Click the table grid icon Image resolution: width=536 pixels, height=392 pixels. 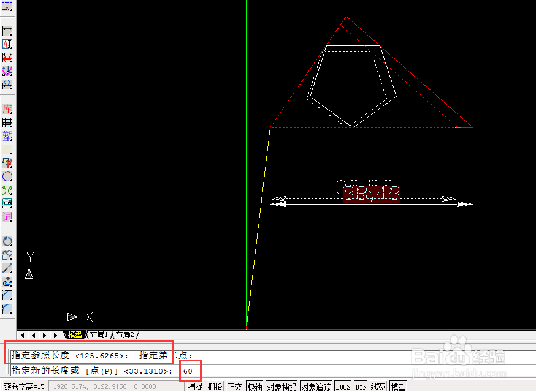(x=7, y=123)
